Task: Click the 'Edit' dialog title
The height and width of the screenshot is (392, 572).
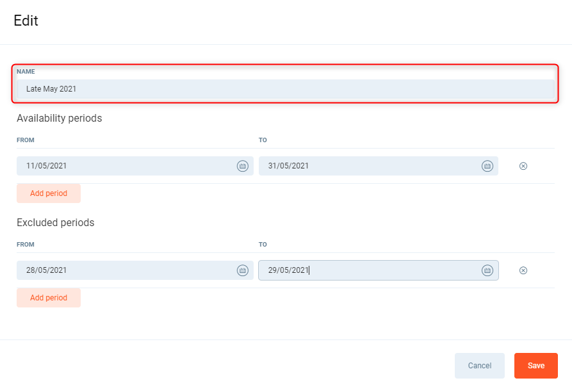Action: [x=26, y=20]
